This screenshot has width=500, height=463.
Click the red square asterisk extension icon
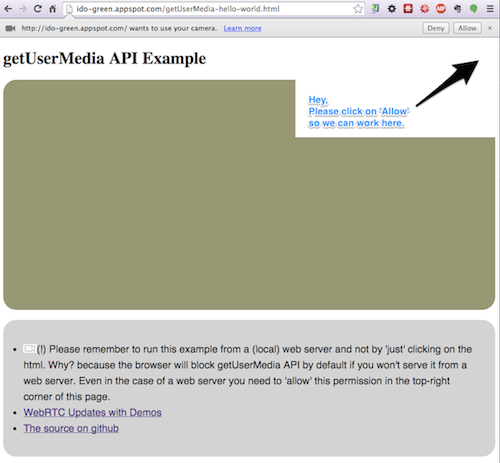(x=408, y=9)
